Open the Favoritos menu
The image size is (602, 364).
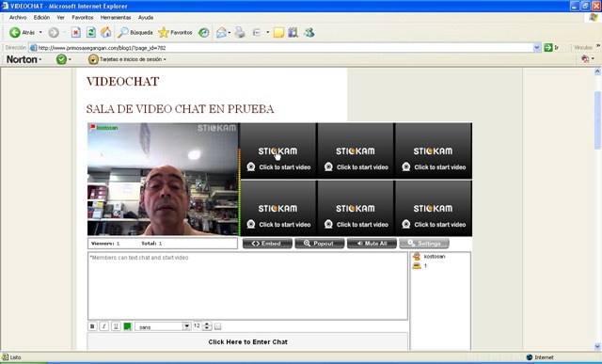(x=83, y=17)
